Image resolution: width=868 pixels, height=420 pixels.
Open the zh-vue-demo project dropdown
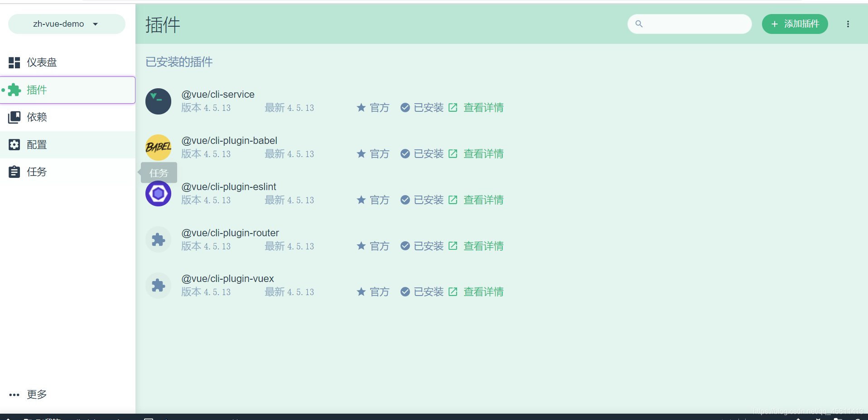tap(67, 24)
